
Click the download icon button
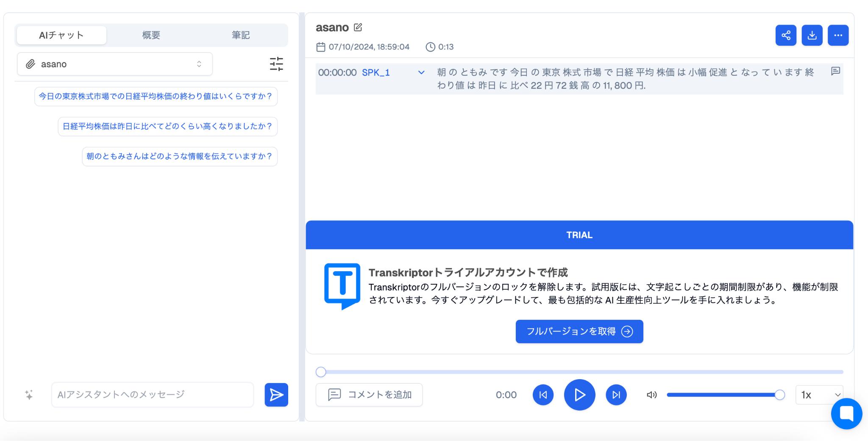pos(812,35)
